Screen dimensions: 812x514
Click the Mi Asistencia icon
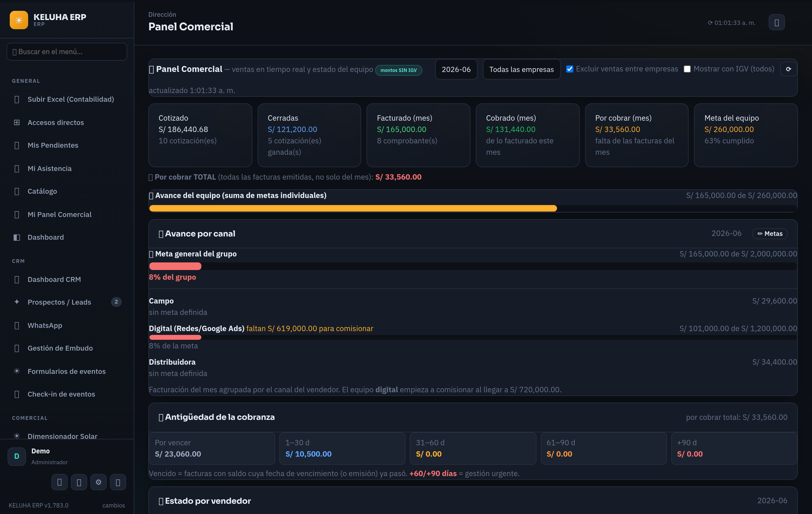(x=17, y=169)
